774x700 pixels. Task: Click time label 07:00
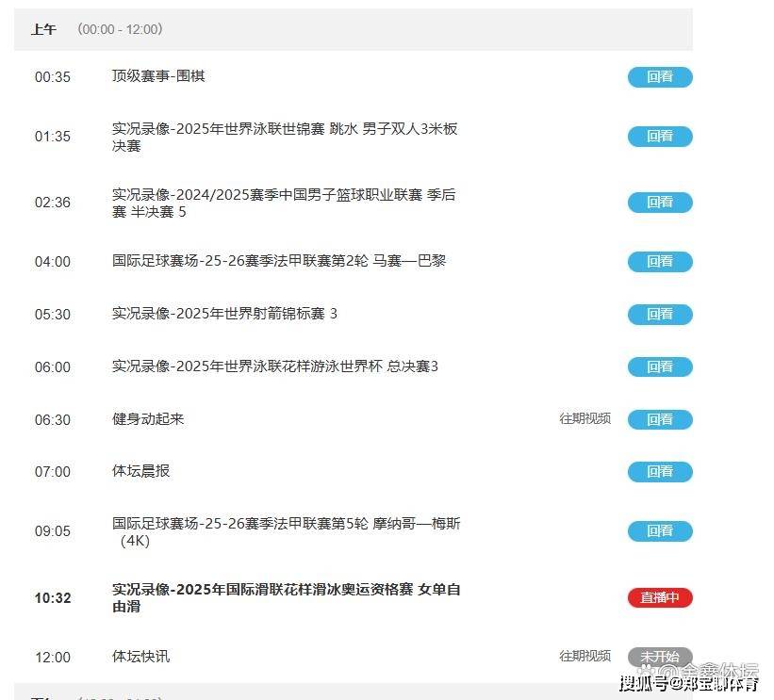(x=53, y=472)
